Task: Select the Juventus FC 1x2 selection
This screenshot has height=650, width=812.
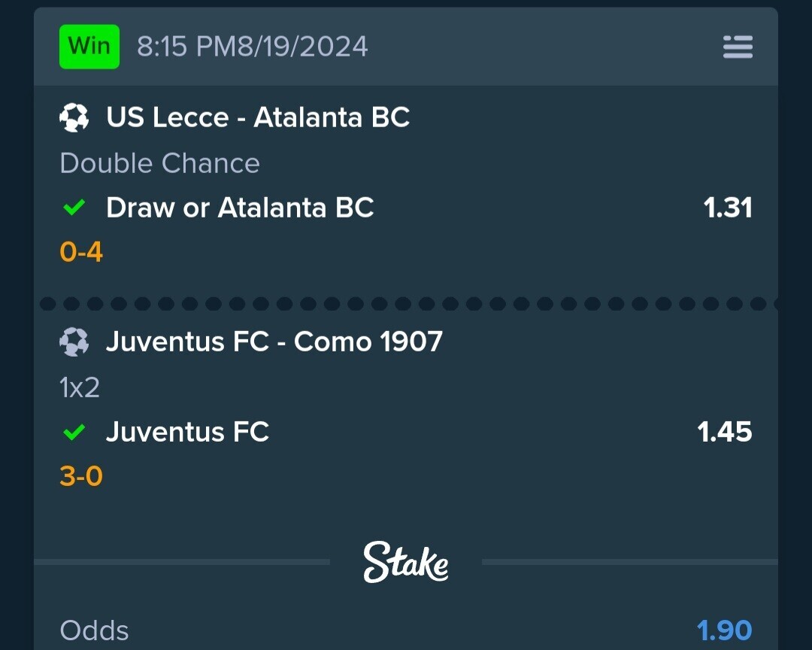Action: click(187, 432)
